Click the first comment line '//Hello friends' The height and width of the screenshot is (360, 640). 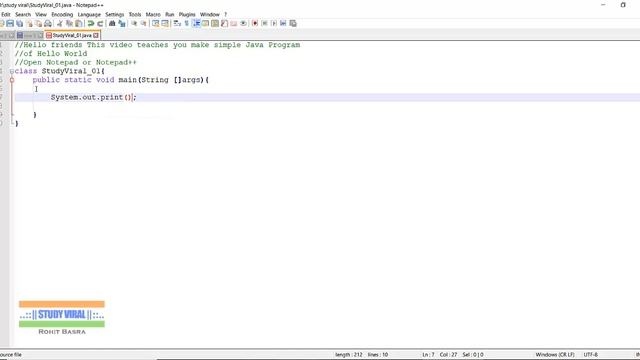pos(157,45)
